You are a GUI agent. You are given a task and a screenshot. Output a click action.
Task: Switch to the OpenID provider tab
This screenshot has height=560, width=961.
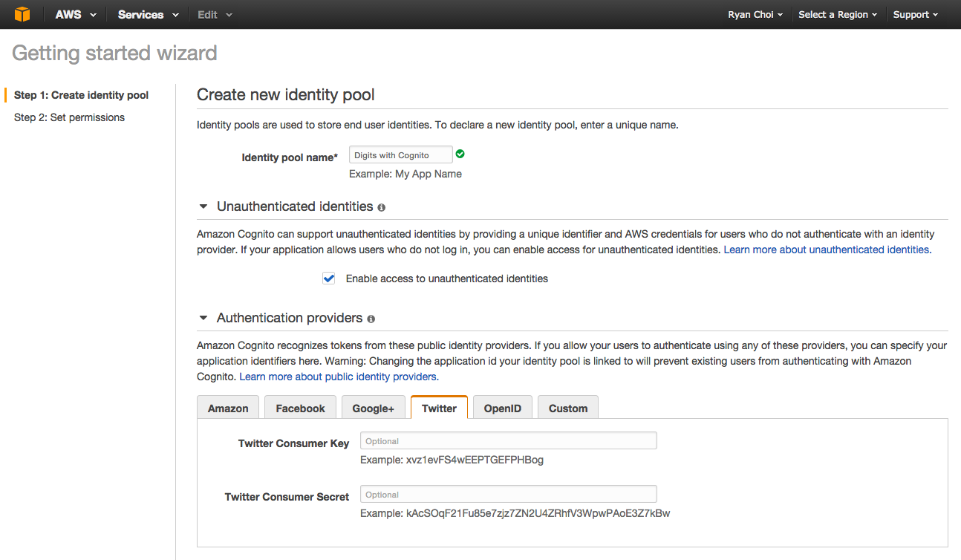tap(503, 408)
